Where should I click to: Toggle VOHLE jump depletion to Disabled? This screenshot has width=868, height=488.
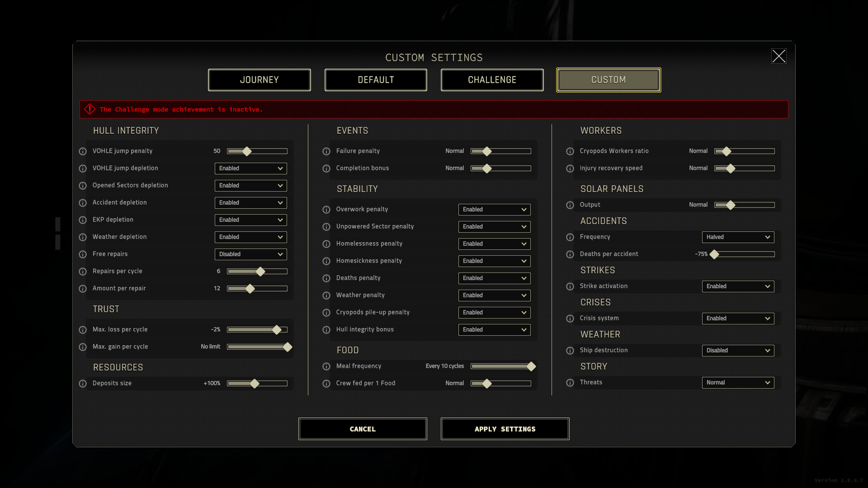[x=249, y=168]
